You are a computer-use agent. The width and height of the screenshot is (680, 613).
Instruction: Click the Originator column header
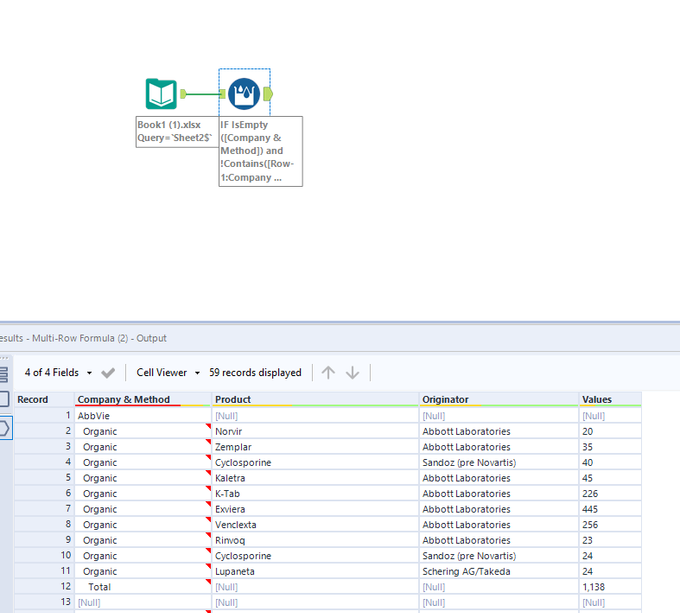[499, 399]
